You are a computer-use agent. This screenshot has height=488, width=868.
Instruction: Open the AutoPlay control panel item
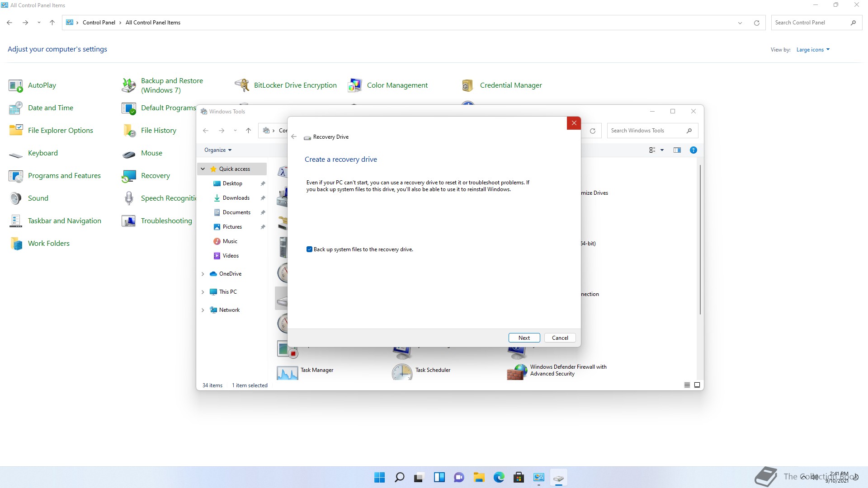click(x=33, y=85)
